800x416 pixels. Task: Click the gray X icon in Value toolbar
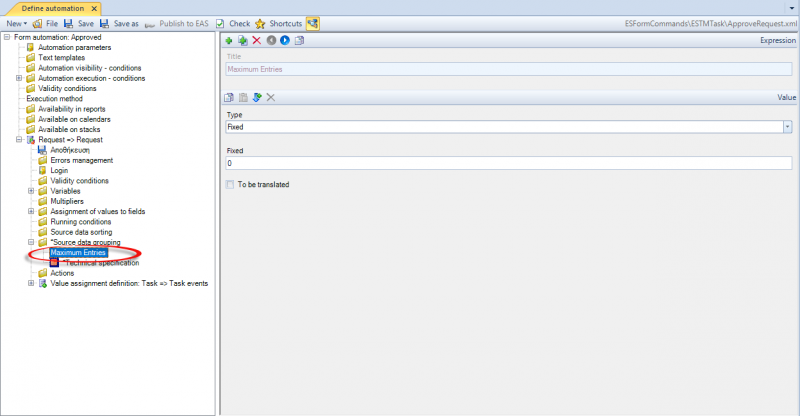271,97
